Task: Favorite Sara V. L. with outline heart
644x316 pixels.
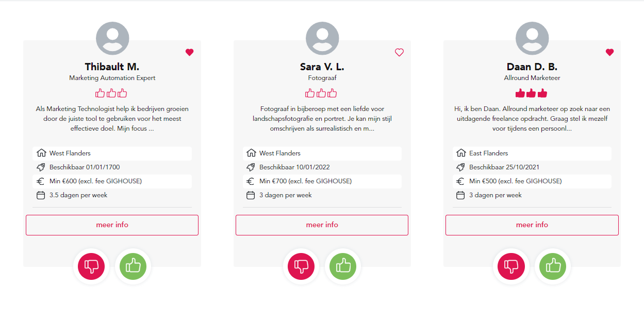Action: pyautogui.click(x=399, y=52)
